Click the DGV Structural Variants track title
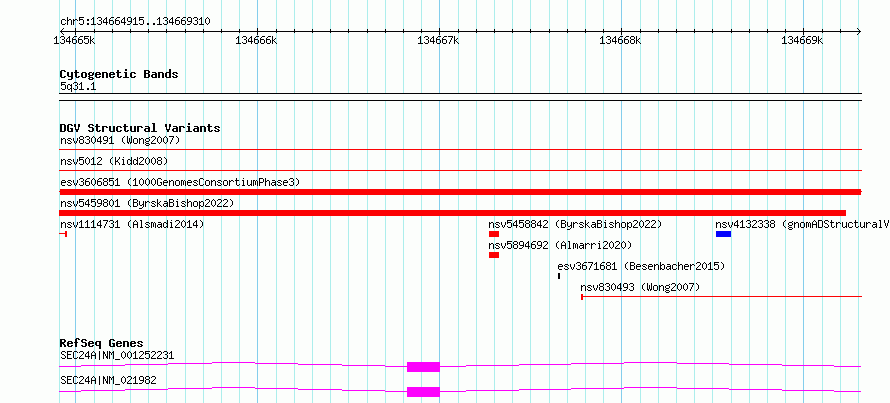 click(x=140, y=128)
